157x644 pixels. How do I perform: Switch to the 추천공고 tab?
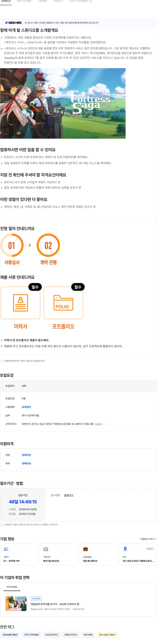tap(58, 1)
